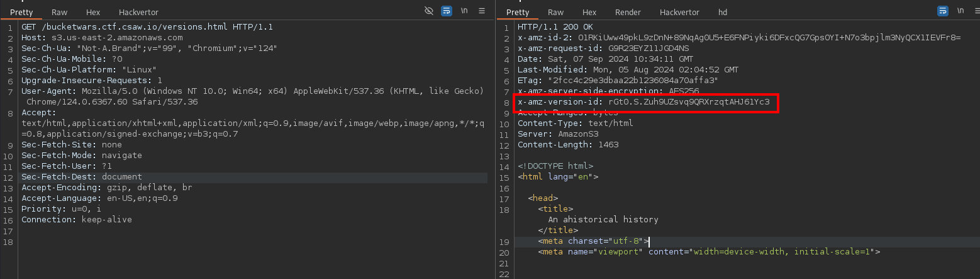The width and height of the screenshot is (980, 279).
Task: Click the Priority: u=0, i header
Action: tap(62, 209)
